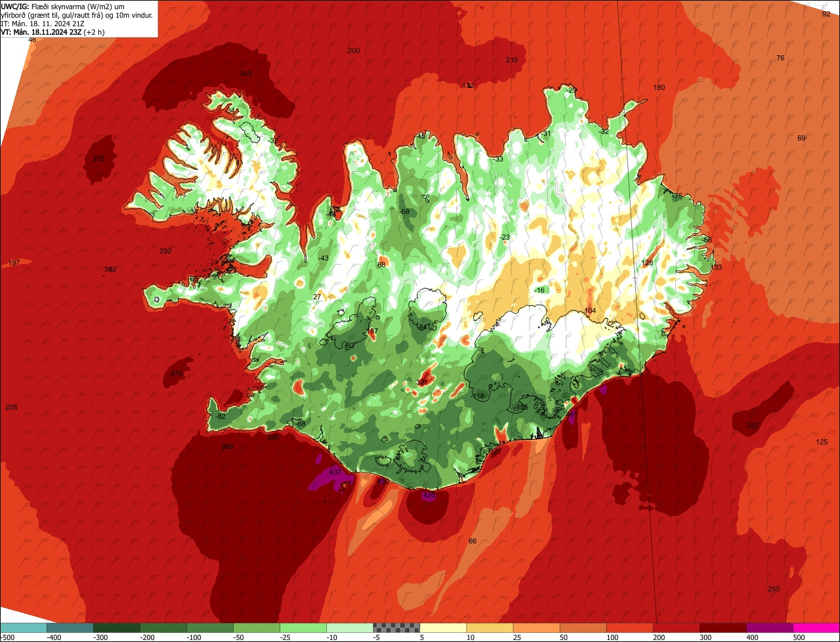
Task: Click legend swatch between -10 and -5
Action: point(350,628)
